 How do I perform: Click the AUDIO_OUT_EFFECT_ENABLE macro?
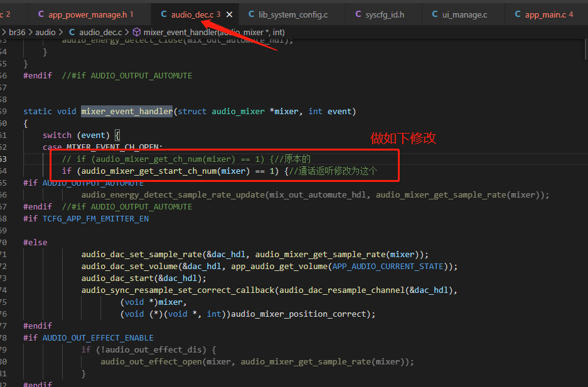point(98,338)
